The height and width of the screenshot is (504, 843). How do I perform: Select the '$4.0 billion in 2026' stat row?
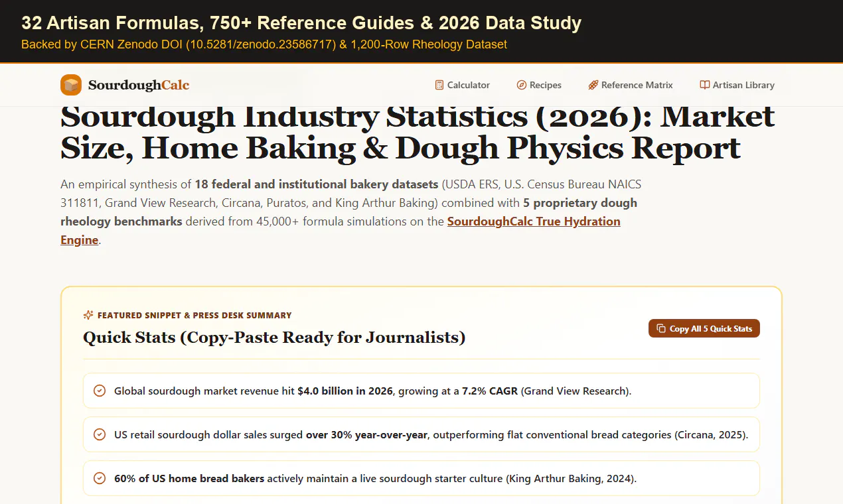click(421, 391)
